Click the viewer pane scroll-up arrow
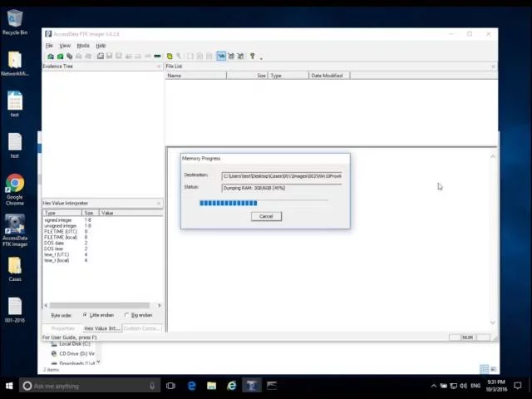The height and width of the screenshot is (399, 532). (x=493, y=156)
